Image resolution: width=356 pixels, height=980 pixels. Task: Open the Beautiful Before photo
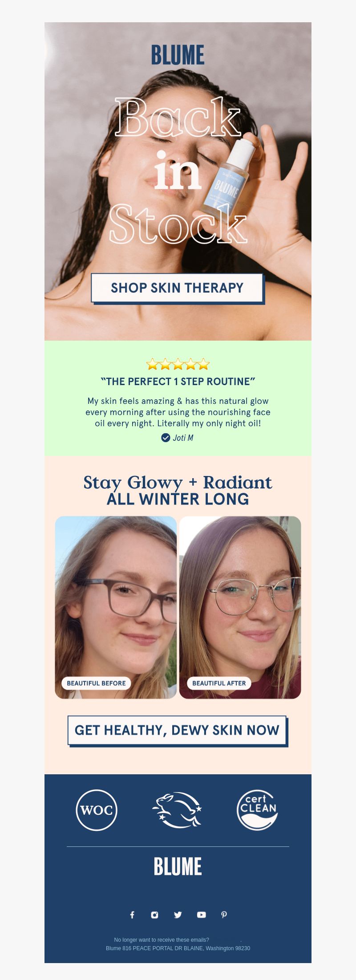coord(116,607)
